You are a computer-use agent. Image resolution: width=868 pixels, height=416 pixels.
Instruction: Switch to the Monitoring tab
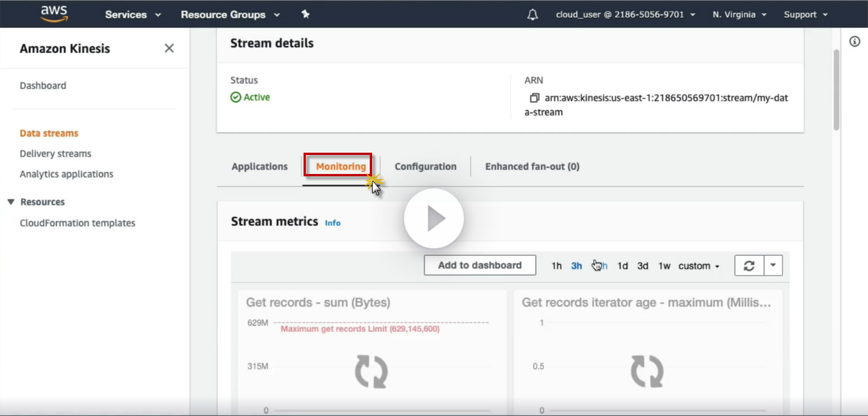coord(340,167)
